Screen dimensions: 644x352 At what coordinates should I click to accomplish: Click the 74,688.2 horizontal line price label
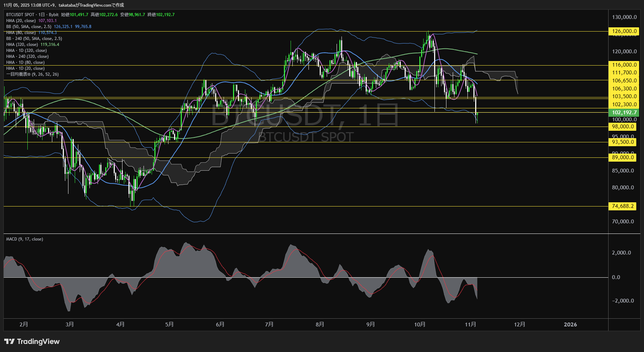(623, 206)
